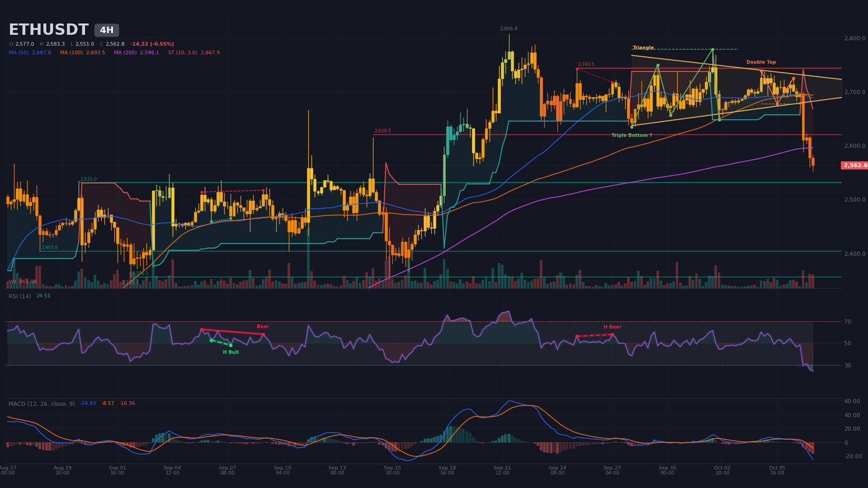Click the RSI 30 oversold axis label
Image resolution: width=868 pixels, height=488 pixels.
pos(847,365)
